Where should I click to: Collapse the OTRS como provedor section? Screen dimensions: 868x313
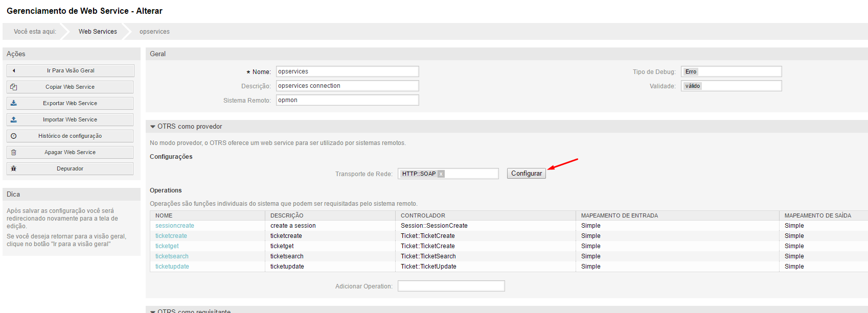[x=153, y=127]
